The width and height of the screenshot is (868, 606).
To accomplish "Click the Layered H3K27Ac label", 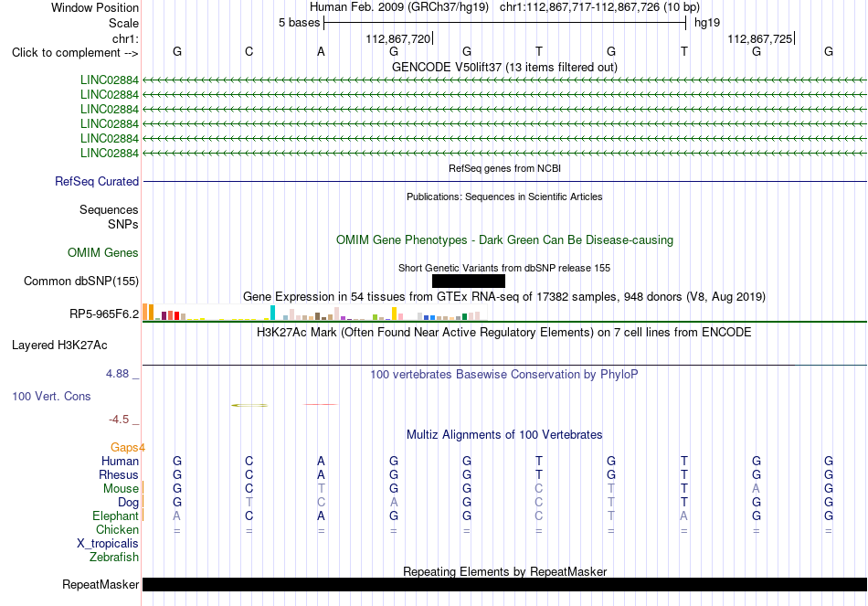I will point(59,346).
